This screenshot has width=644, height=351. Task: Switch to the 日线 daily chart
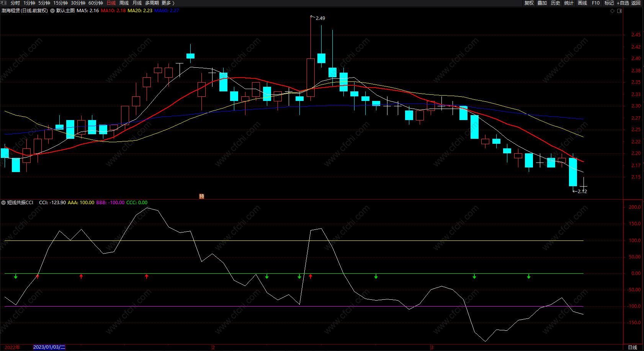pos(111,3)
